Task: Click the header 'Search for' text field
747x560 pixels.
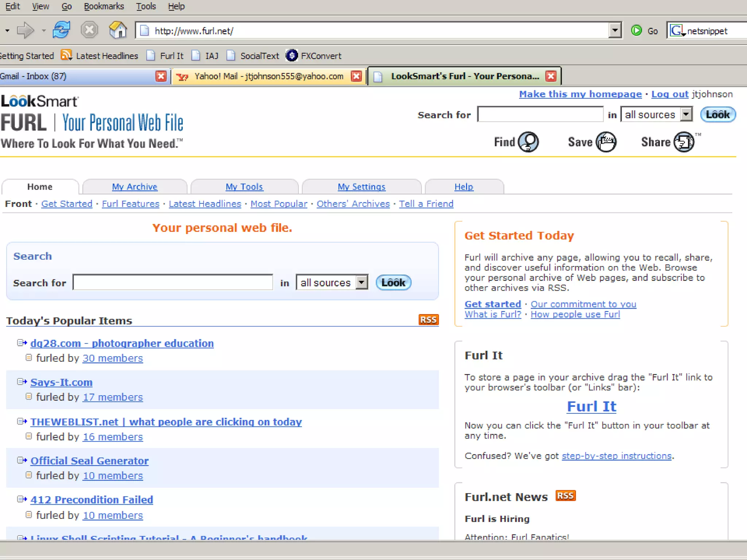Action: [540, 114]
